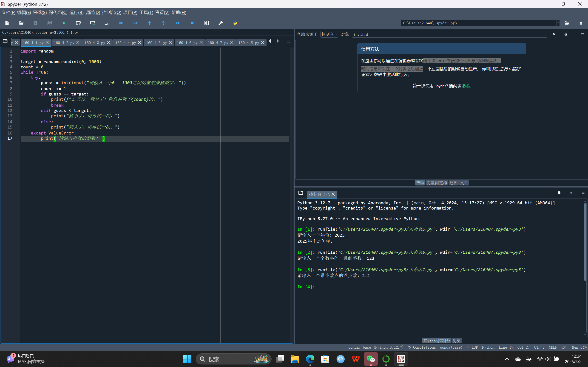Open WeChat from the Windows taskbar
Viewport: 588px width, 367px height.
click(x=371, y=359)
